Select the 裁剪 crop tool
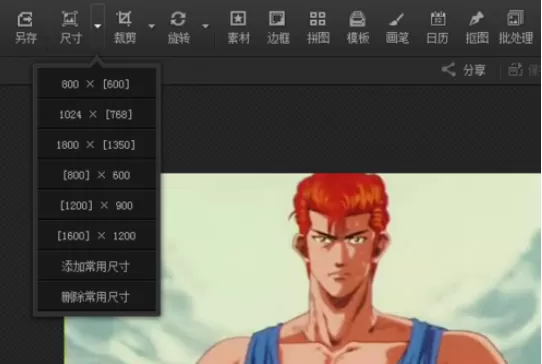This screenshot has height=364, width=542. tap(125, 27)
